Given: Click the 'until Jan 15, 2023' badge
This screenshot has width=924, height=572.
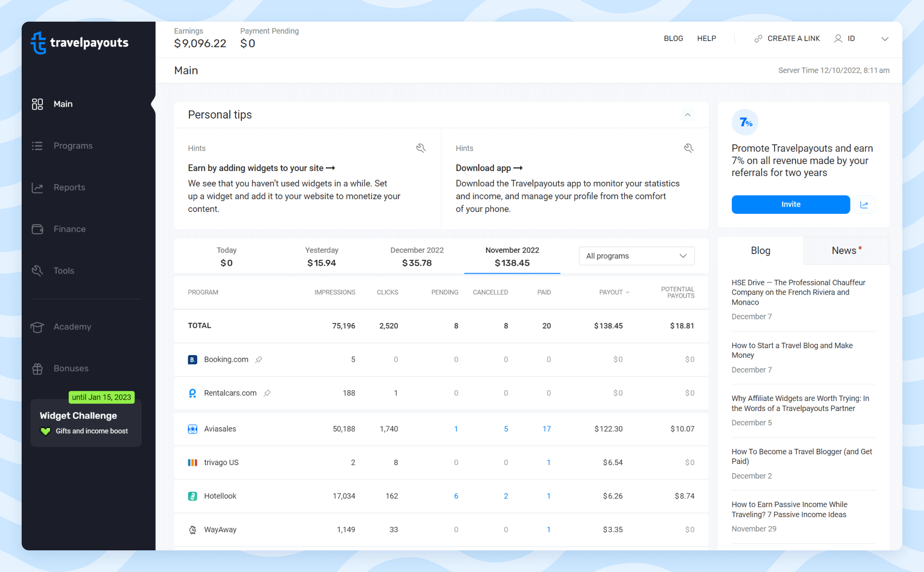Looking at the screenshot, I should [x=102, y=397].
